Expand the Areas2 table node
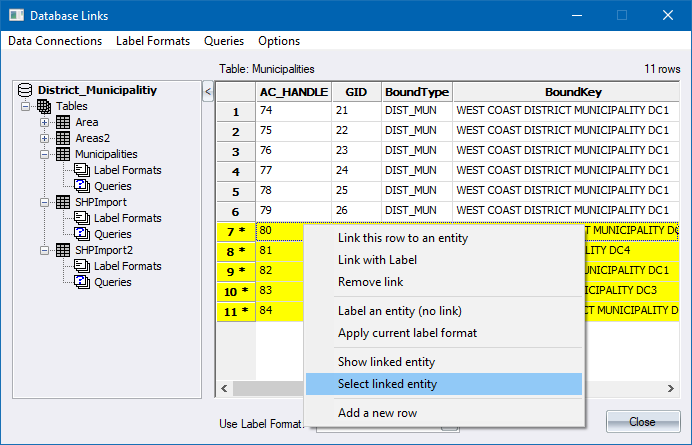The height and width of the screenshot is (445, 692). pos(45,138)
